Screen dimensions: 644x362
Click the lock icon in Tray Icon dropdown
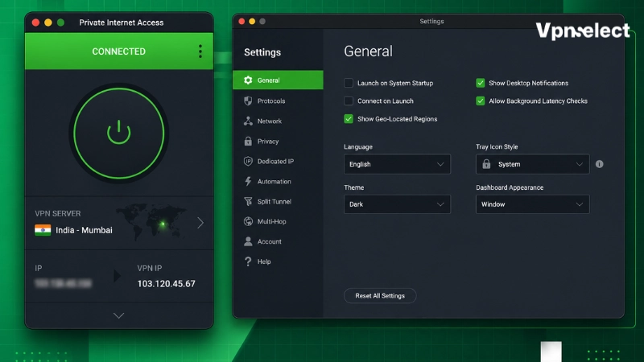[x=486, y=164]
